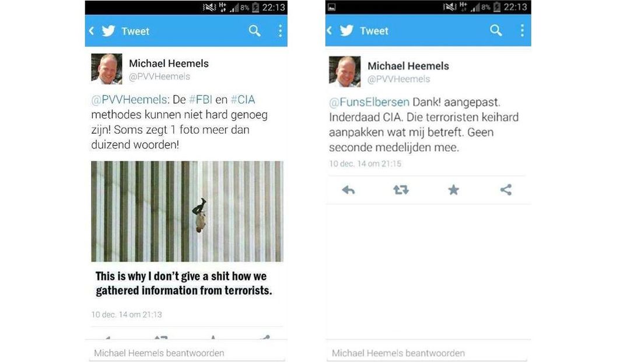Tap the Twitter bird logo on right screen
The height and width of the screenshot is (362, 644).
(346, 30)
